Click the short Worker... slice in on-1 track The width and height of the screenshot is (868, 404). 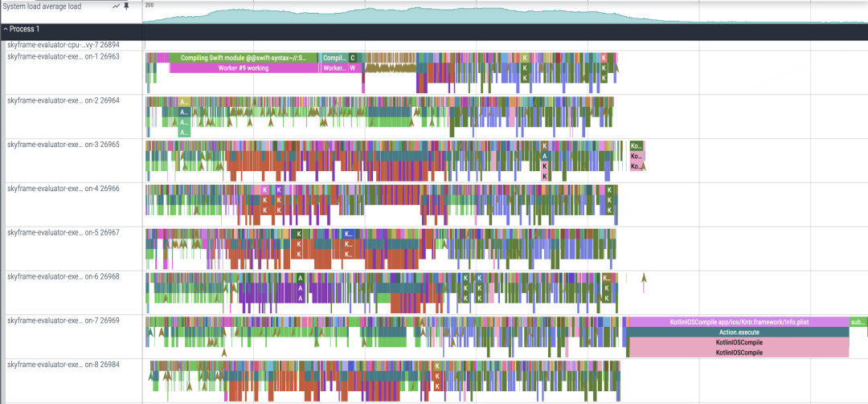tap(334, 68)
